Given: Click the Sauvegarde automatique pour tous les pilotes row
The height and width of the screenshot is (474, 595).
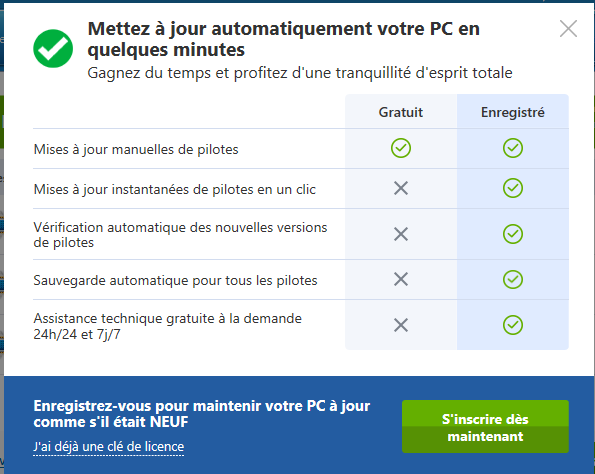Looking at the screenshot, I should pyautogui.click(x=301, y=280).
